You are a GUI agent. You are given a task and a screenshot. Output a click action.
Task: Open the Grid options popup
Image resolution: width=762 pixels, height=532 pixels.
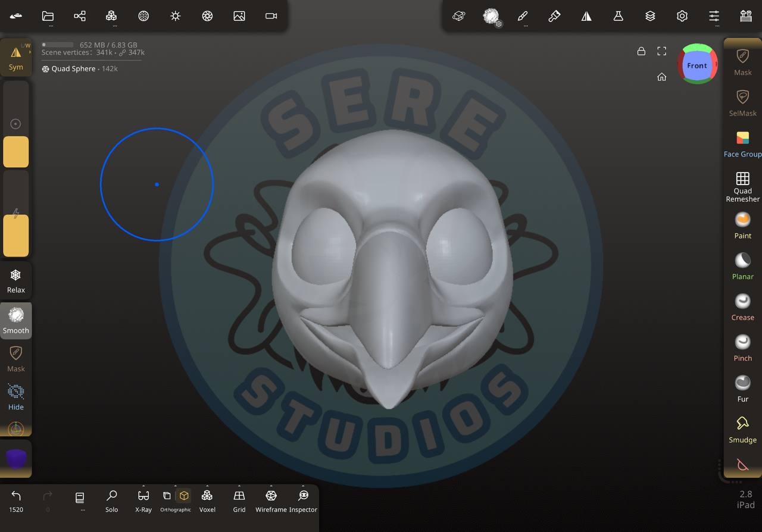(239, 486)
